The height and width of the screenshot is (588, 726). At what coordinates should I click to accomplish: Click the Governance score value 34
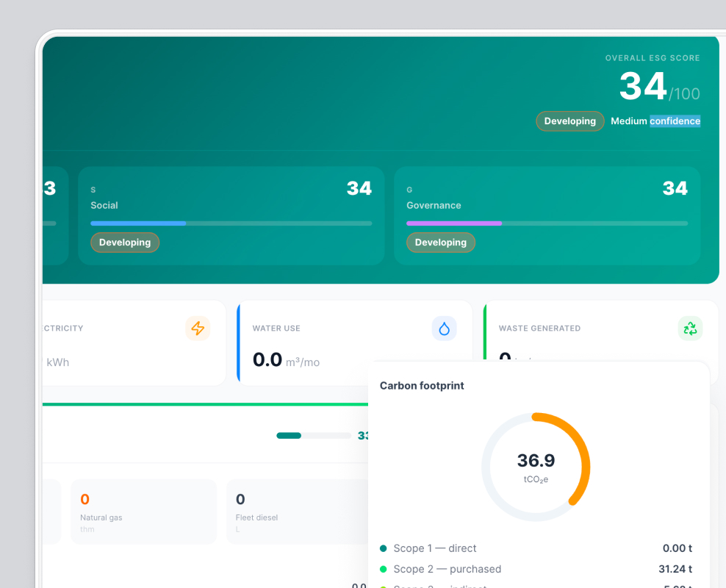coord(675,188)
